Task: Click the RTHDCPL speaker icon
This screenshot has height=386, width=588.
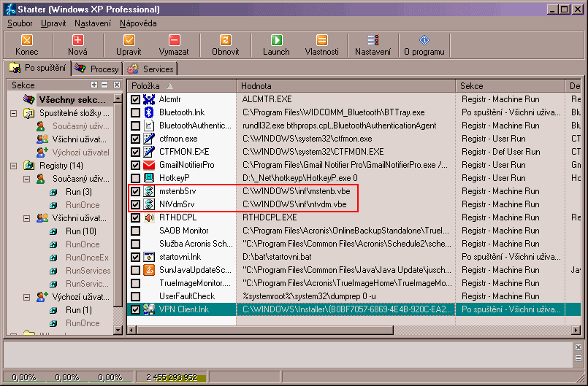Action: pos(149,217)
